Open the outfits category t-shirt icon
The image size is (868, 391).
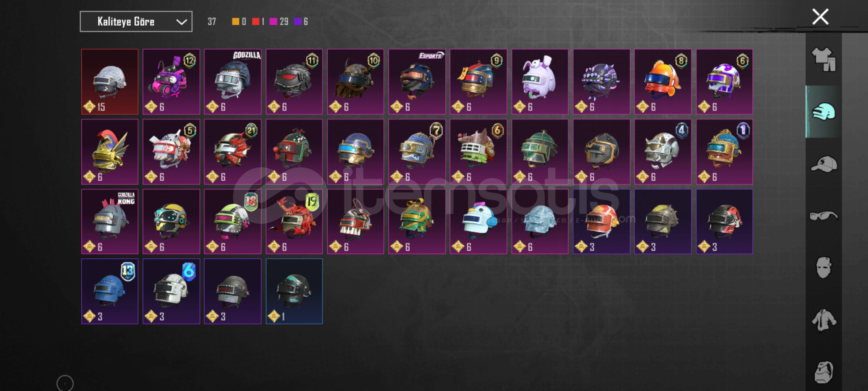pos(824,60)
